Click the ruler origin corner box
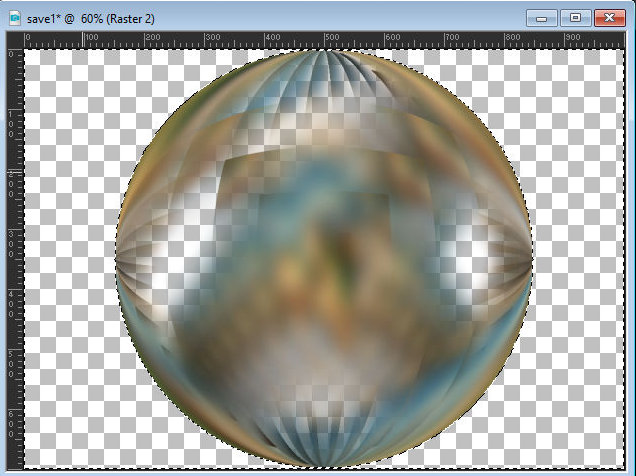The image size is (636, 476). 15,40
